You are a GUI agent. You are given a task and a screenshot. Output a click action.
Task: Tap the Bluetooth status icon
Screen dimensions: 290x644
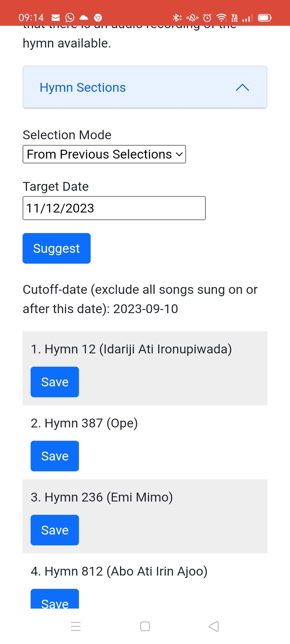pyautogui.click(x=176, y=18)
